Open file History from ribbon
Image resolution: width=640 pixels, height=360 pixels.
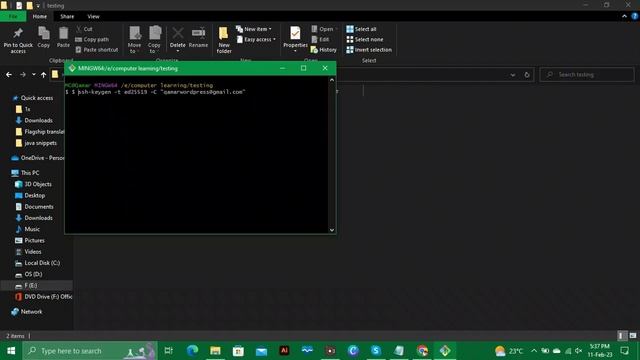[324, 50]
